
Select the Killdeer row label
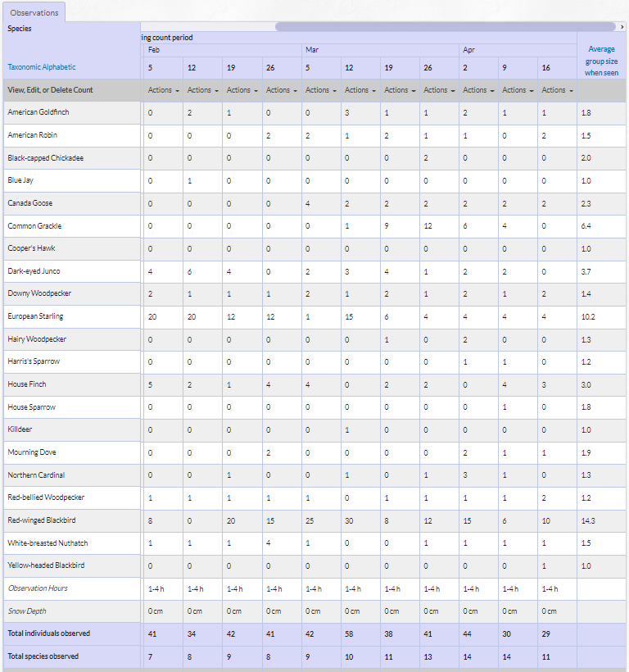[x=20, y=429]
